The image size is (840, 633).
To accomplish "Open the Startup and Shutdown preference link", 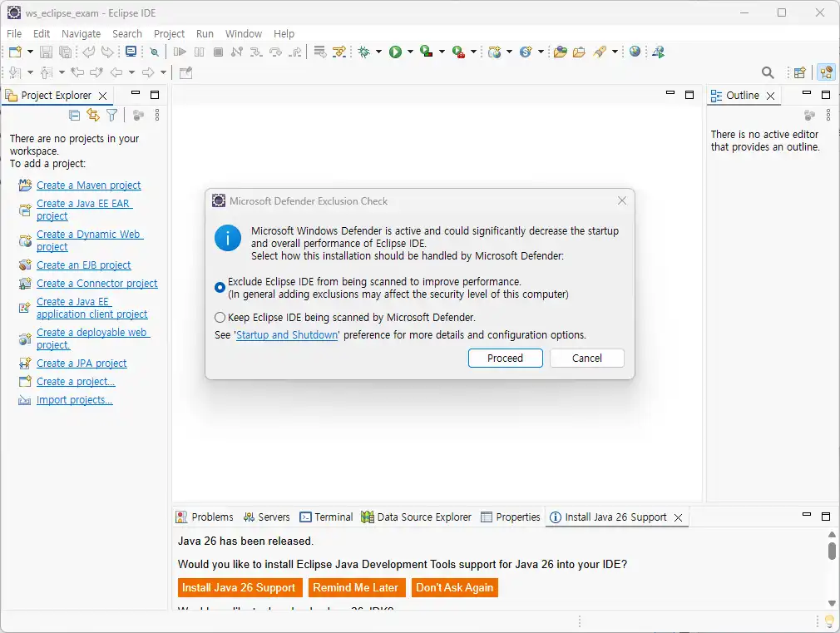I will click(x=287, y=335).
